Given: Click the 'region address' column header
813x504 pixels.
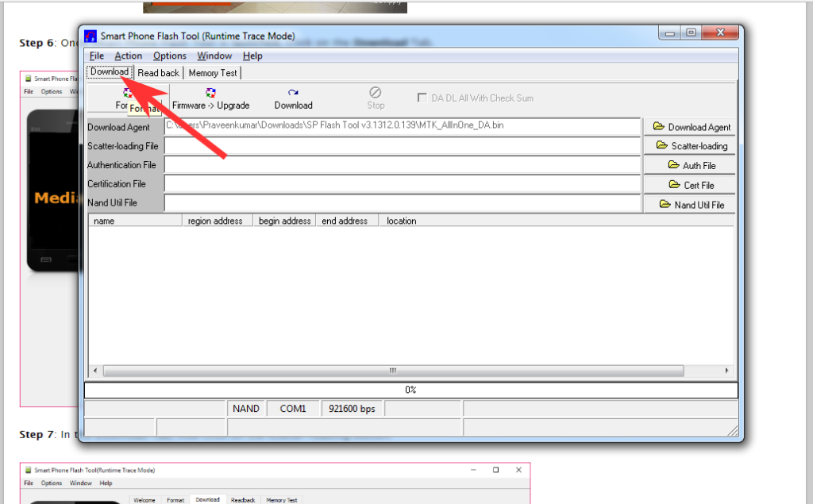Looking at the screenshot, I should pos(218,221).
